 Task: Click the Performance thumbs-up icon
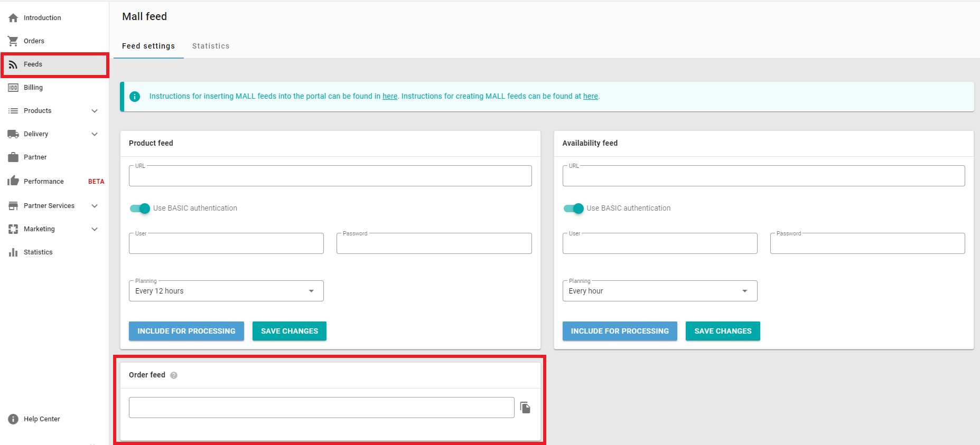13,181
